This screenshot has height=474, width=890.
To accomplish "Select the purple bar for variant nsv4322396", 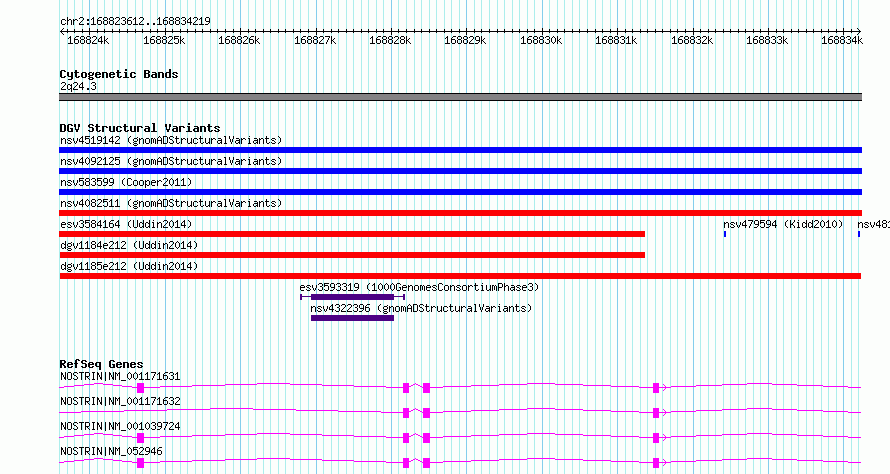I will 352,318.
